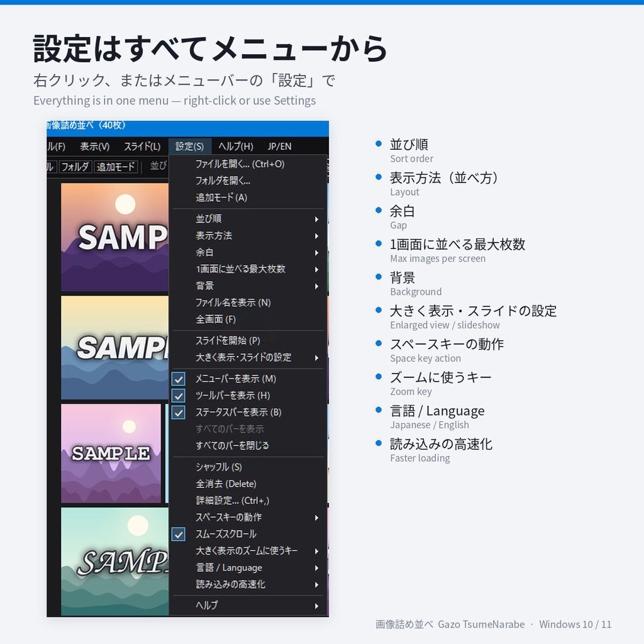Choose 全消去 (Delete) entry

tap(248, 484)
